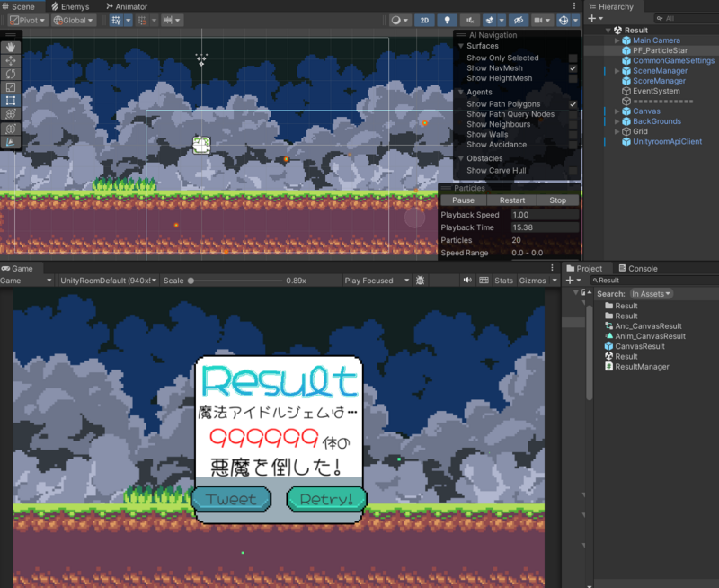This screenshot has height=588, width=719.
Task: Toggle scene lighting with the bulb icon
Action: pos(446,20)
